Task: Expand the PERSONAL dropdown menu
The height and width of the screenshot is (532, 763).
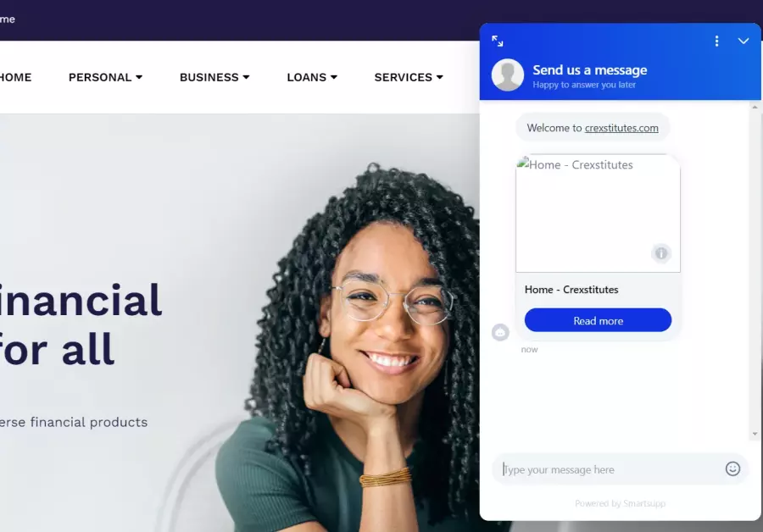Action: point(105,77)
